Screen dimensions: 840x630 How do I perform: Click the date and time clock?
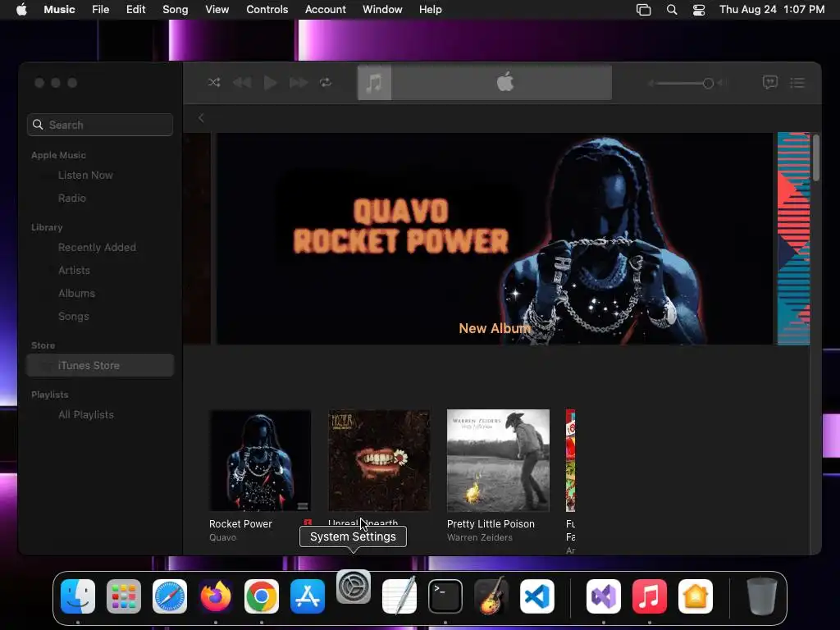click(x=772, y=10)
